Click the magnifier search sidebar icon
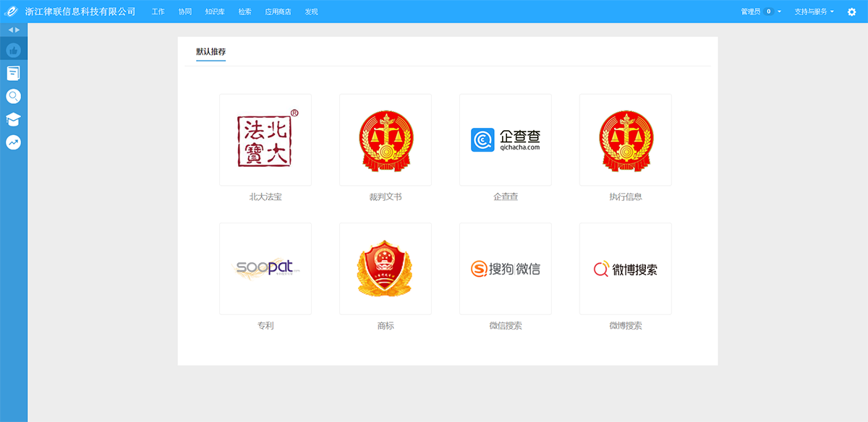 pos(13,96)
